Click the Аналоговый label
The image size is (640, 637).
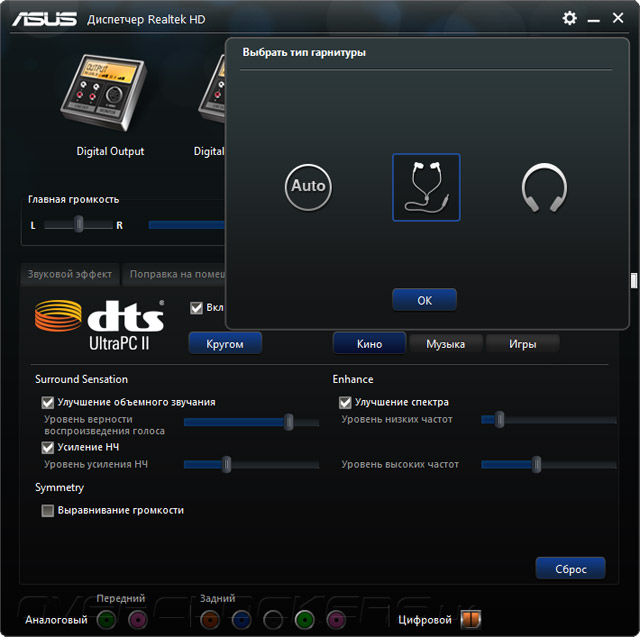(x=56, y=620)
